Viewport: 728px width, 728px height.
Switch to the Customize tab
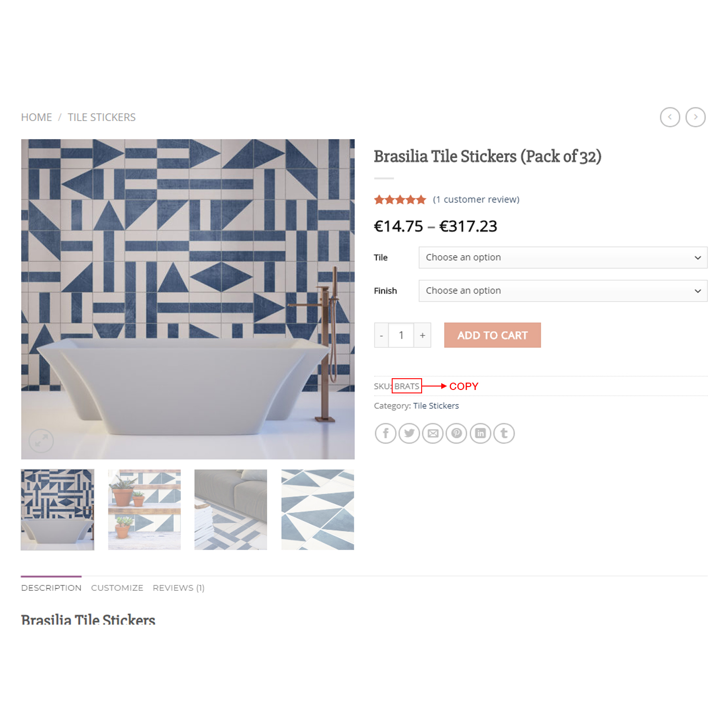point(117,588)
